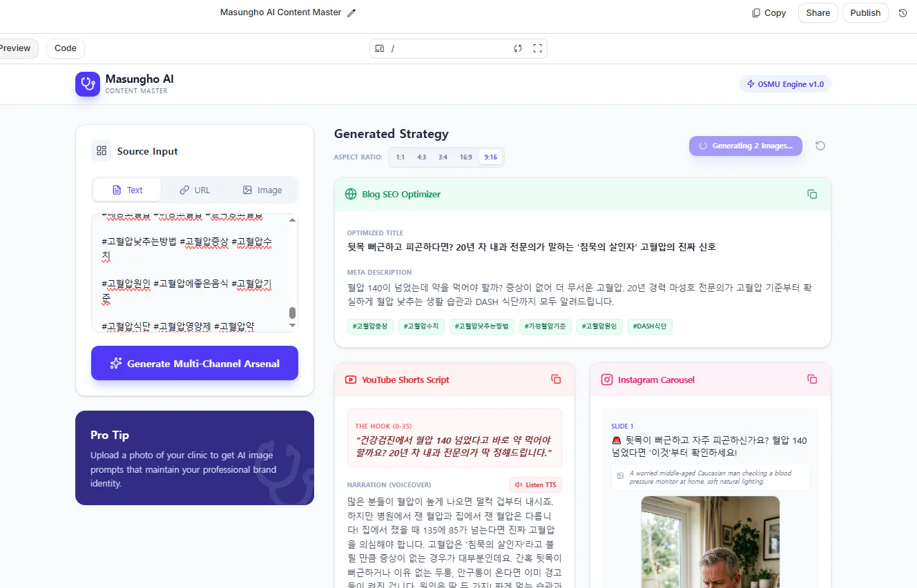Click the Share button
917x588 pixels.
click(818, 13)
